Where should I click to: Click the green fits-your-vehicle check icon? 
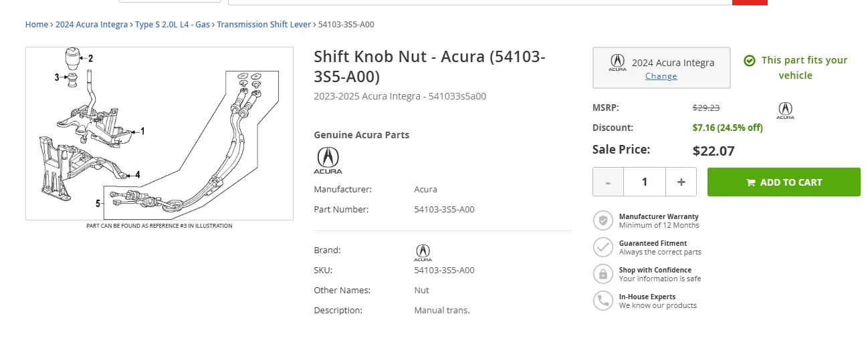click(750, 60)
